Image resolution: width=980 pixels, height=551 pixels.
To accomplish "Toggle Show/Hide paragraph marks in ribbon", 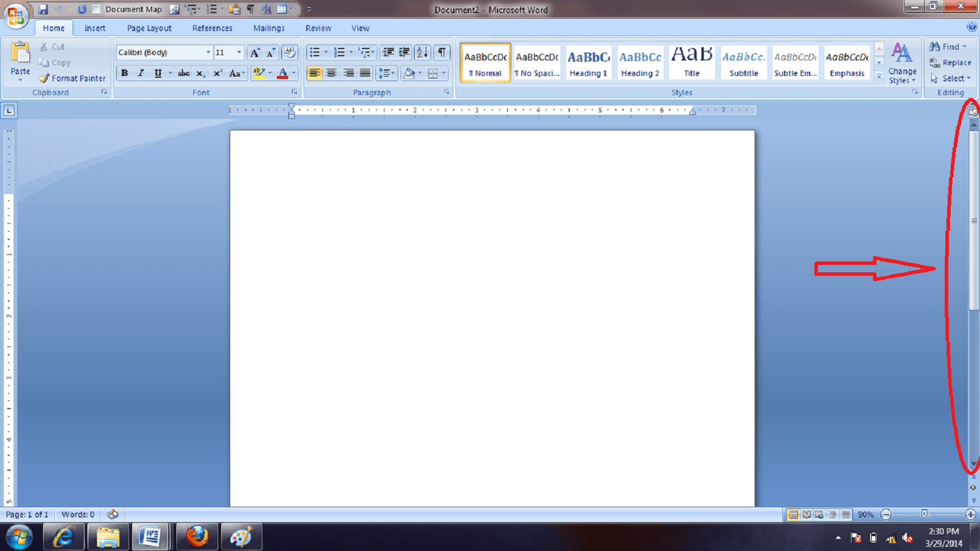I will coord(441,53).
